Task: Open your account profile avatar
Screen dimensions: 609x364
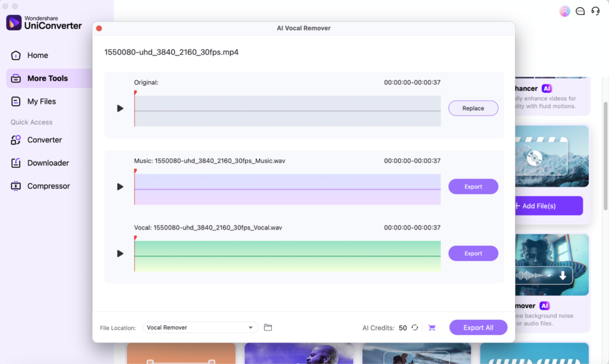Action: tap(564, 11)
